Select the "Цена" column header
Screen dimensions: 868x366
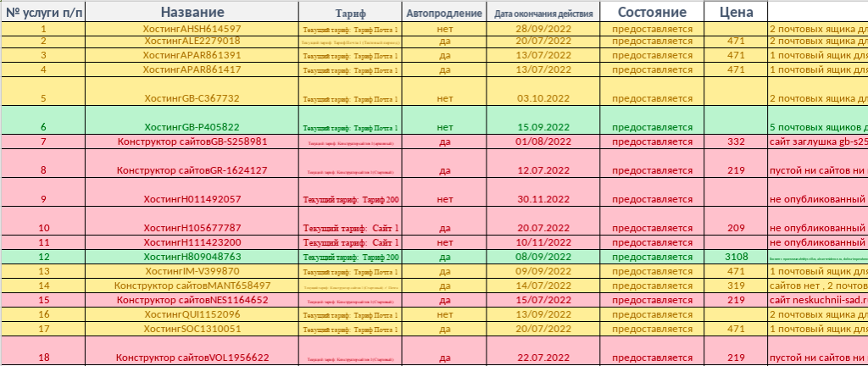coord(736,12)
